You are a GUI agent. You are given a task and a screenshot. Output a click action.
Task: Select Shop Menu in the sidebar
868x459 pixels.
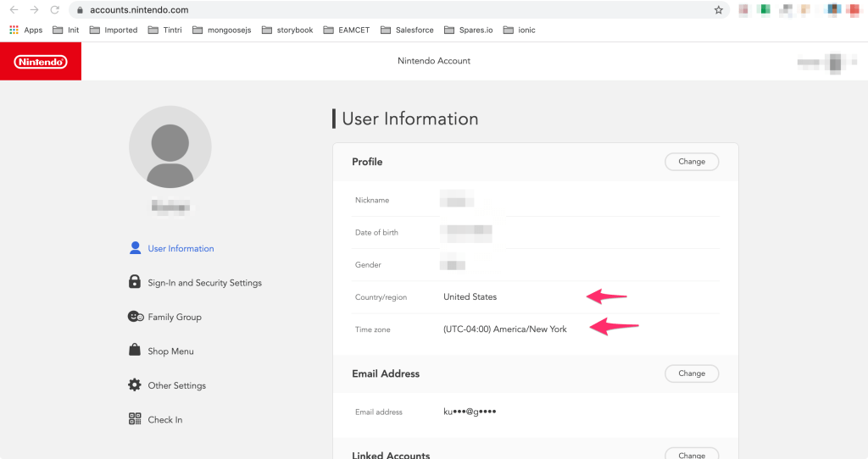170,351
